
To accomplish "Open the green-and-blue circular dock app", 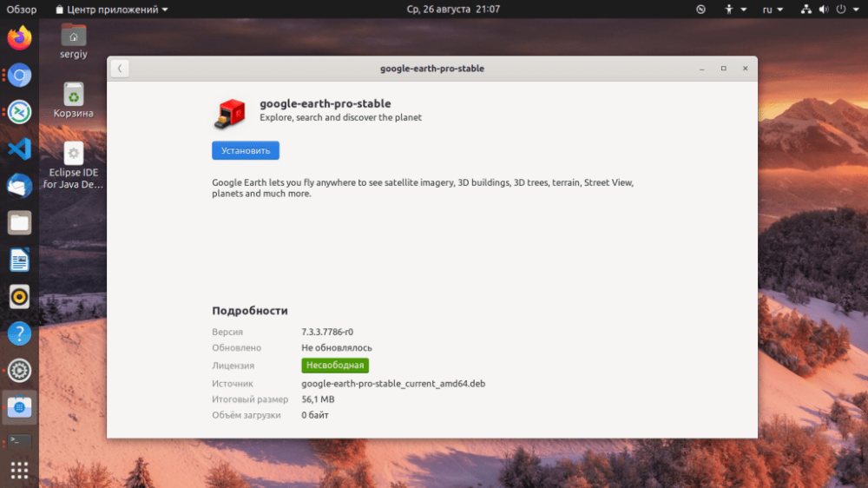I will click(19, 112).
